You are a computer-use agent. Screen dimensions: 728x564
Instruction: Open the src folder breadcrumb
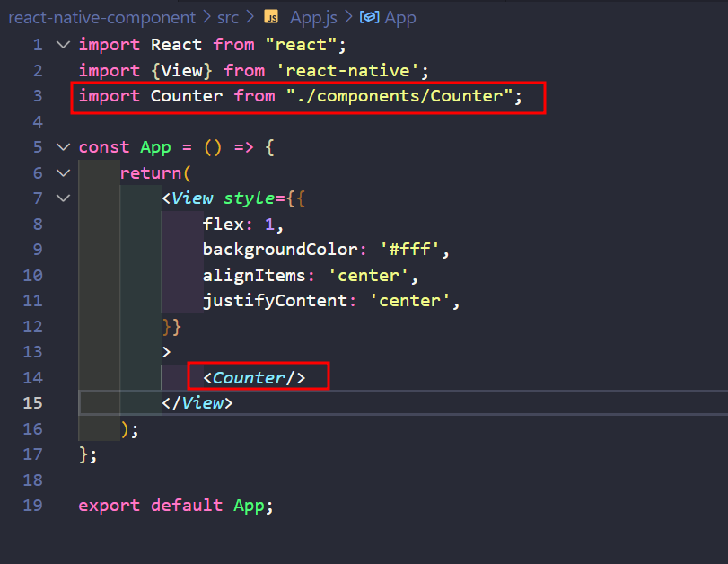(x=228, y=18)
